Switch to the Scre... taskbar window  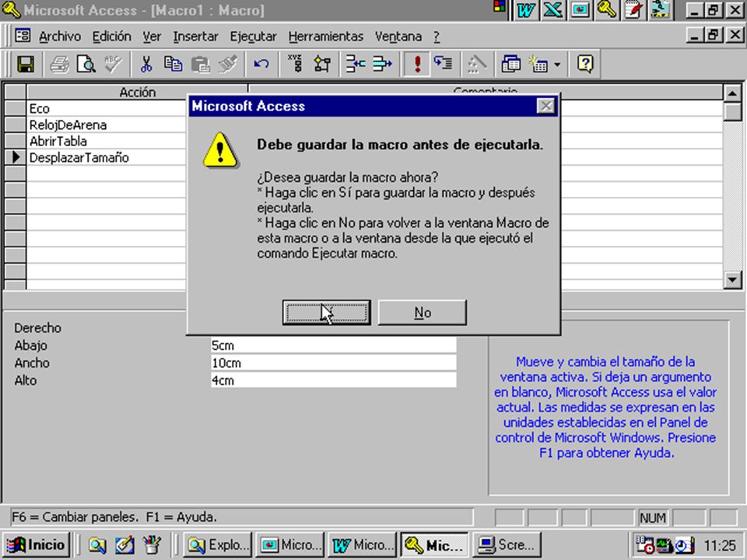[x=506, y=544]
